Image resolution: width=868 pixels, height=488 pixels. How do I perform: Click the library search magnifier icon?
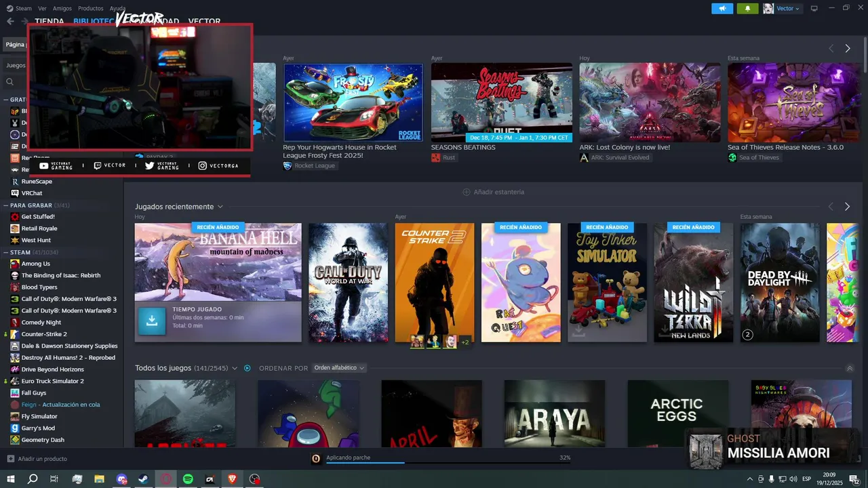point(10,81)
